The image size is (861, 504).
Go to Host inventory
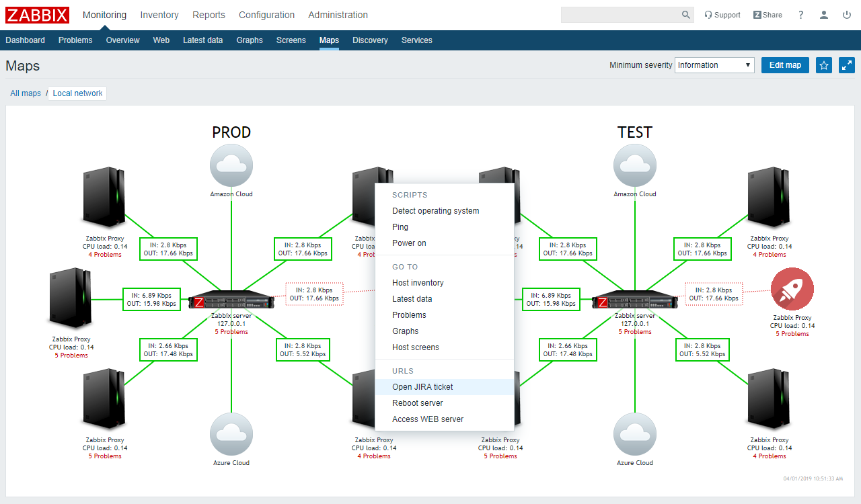click(445, 283)
